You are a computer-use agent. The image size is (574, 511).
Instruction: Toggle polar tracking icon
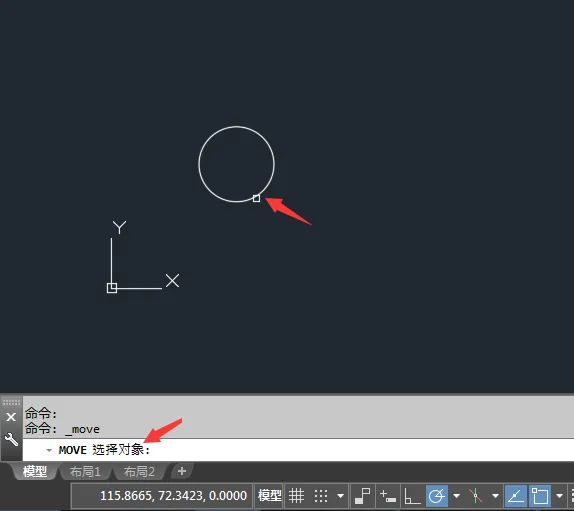coord(437,496)
